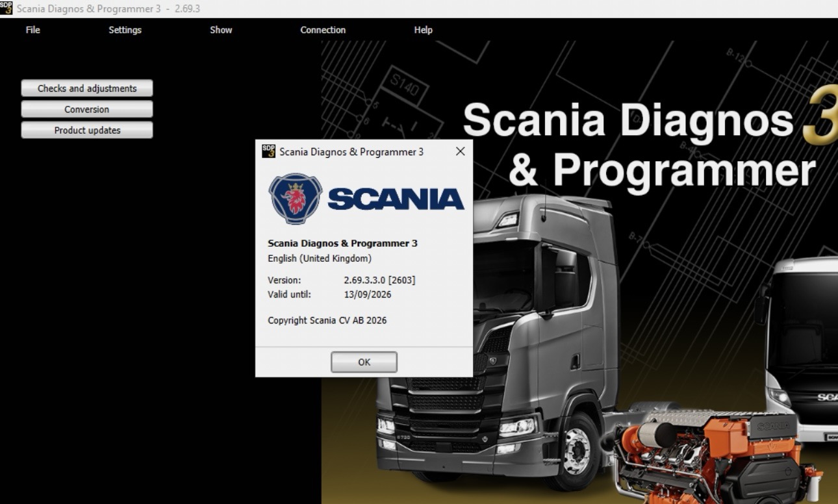The image size is (838, 504).
Task: Select the Conversion button
Action: coord(87,109)
